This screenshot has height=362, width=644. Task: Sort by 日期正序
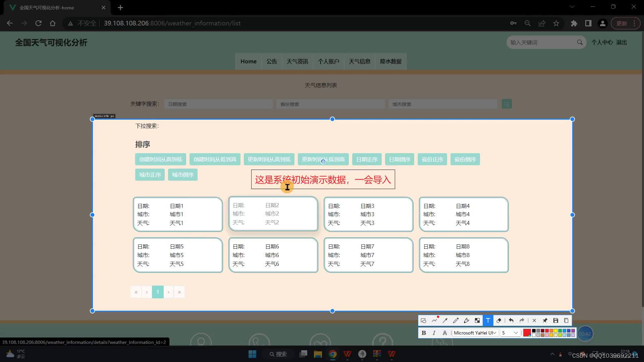pyautogui.click(x=367, y=159)
